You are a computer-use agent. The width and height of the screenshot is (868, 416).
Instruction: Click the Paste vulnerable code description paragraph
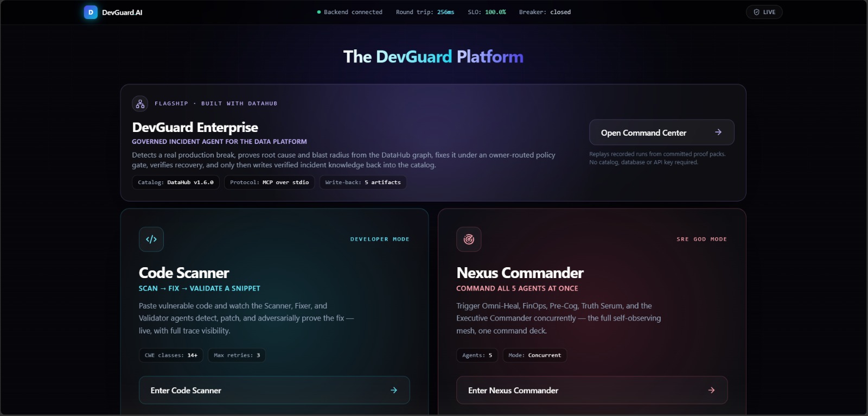(x=246, y=318)
